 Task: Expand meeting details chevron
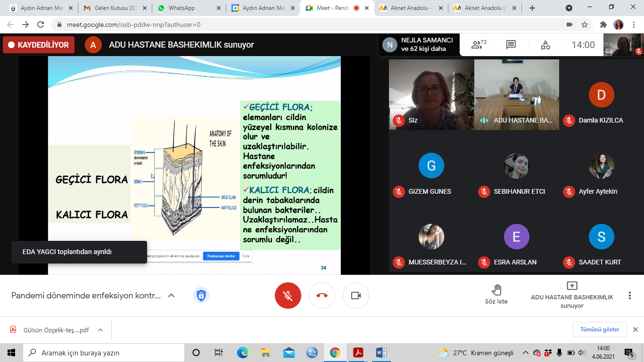point(172,296)
